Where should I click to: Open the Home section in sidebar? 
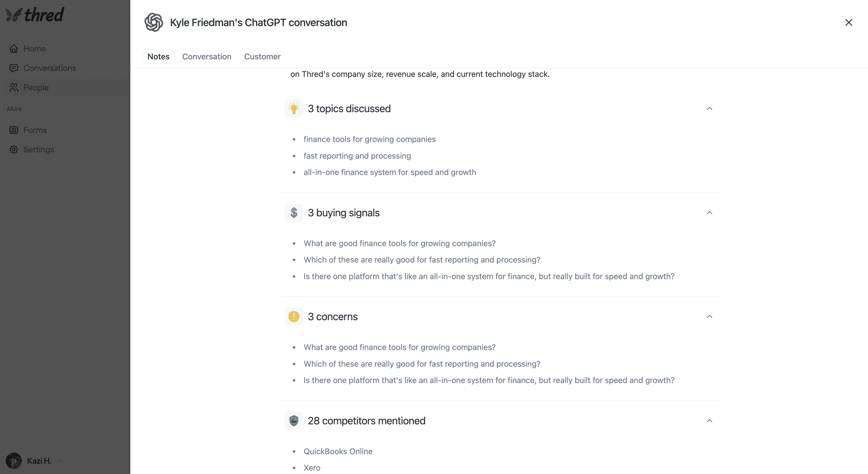pyautogui.click(x=34, y=48)
